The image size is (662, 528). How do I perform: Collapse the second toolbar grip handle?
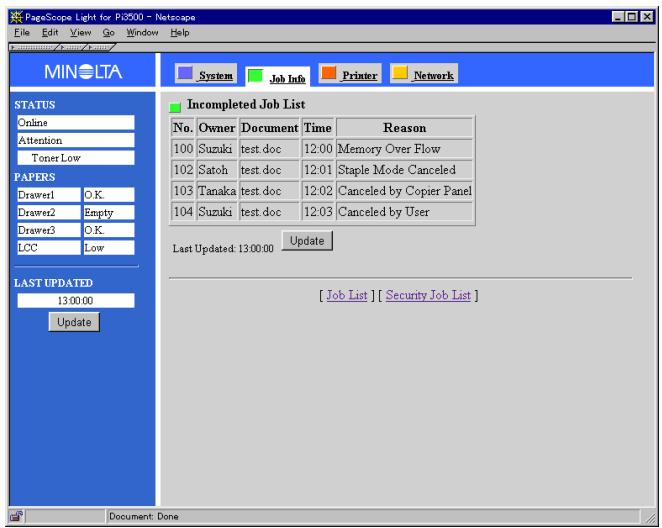(71, 48)
